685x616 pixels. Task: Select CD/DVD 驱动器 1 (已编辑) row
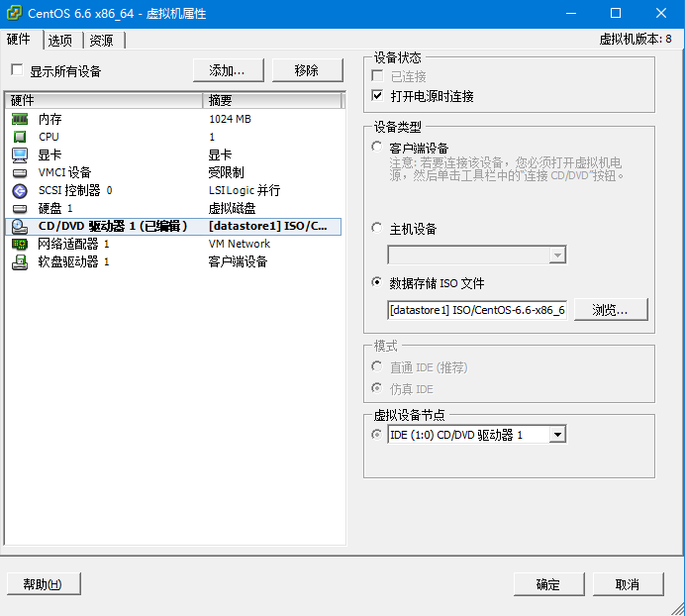(x=173, y=227)
